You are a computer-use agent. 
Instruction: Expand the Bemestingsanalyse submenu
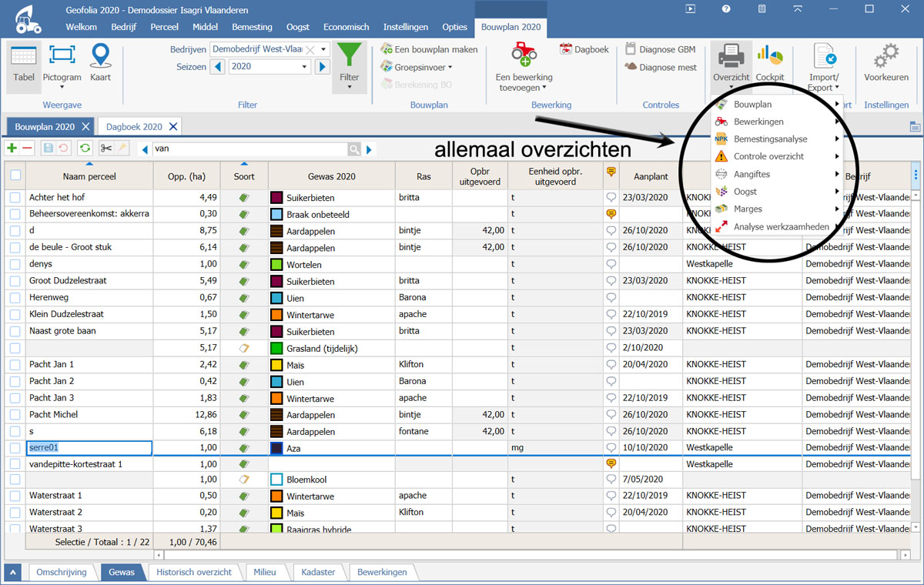(x=837, y=139)
